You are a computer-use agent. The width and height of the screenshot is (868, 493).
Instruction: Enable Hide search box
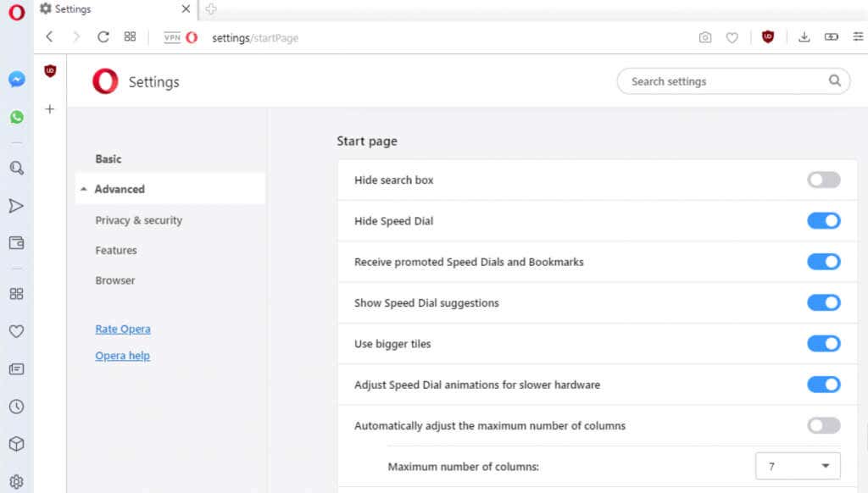pyautogui.click(x=823, y=180)
